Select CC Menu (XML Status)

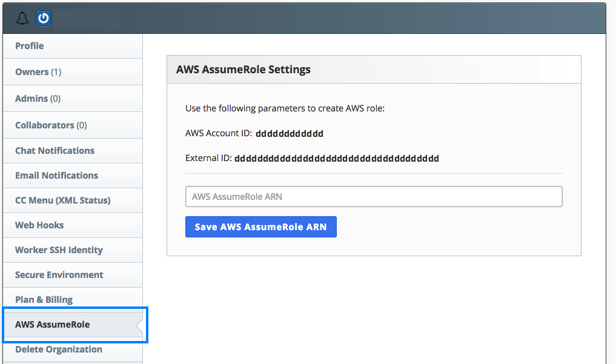(x=73, y=200)
